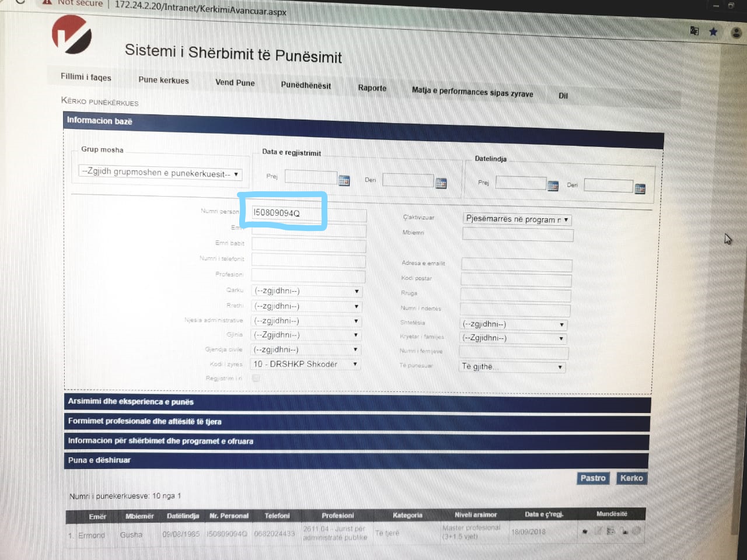Open the 'Të punesuar' Te gjithe dropdown
Viewport: 747px width, 560px height.
[x=512, y=367]
